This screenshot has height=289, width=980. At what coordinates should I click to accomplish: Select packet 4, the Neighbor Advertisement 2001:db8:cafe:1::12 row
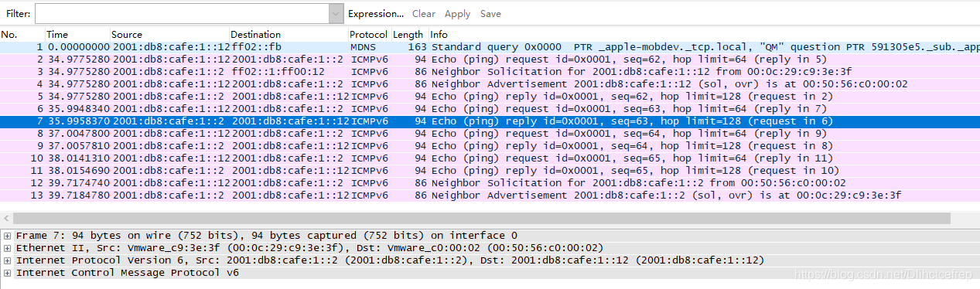point(490,84)
